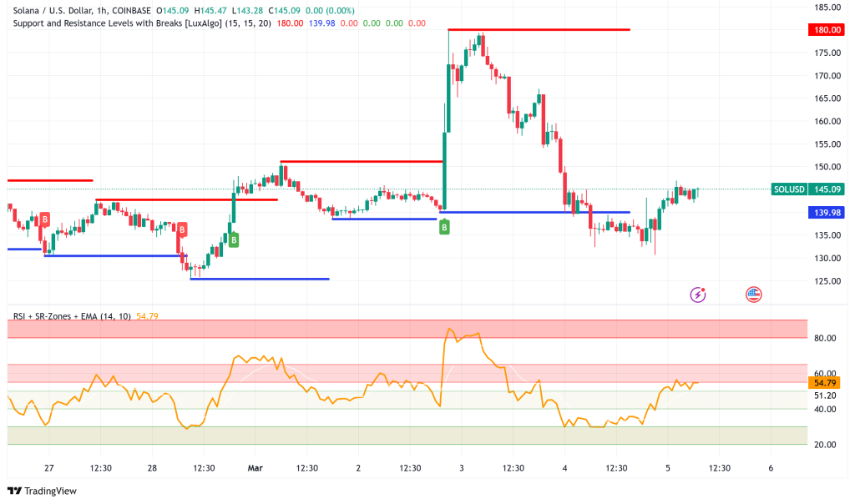This screenshot has width=855, height=504.
Task: Click the red resistance line at 180.00
Action: pos(539,29)
